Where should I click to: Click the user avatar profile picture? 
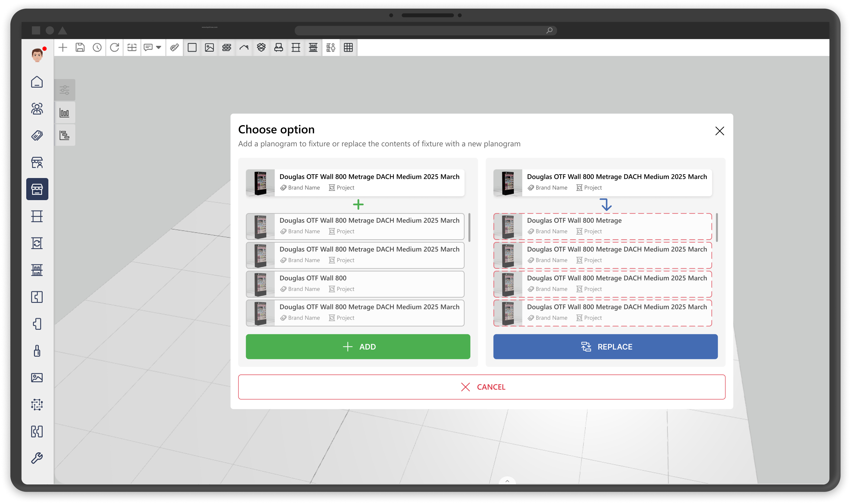coord(37,55)
